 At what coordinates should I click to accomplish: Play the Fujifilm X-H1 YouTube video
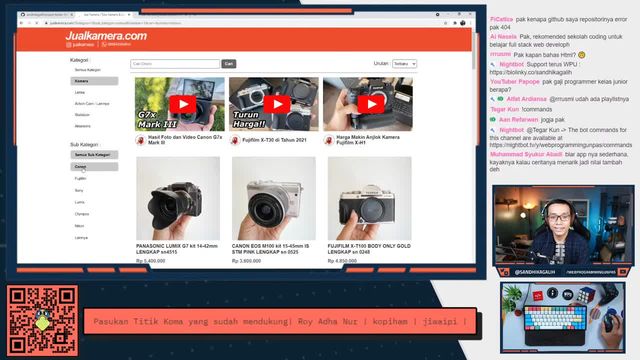click(371, 104)
